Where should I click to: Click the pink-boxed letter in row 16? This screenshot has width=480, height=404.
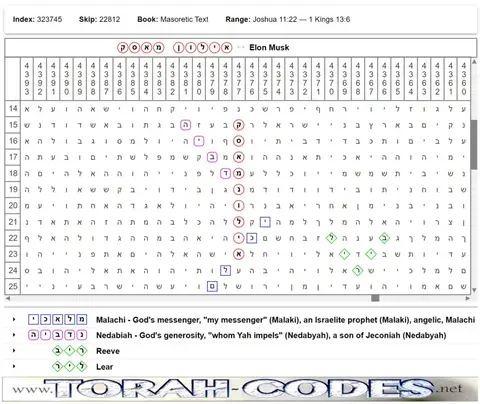coord(199,141)
